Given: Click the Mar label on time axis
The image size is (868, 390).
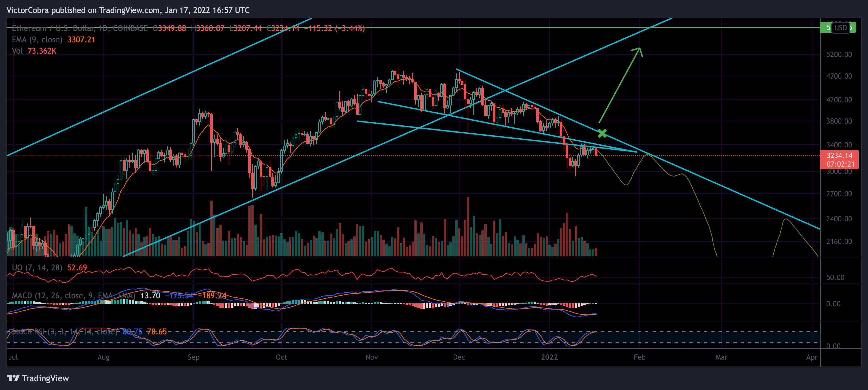Looking at the screenshot, I should pyautogui.click(x=721, y=357).
